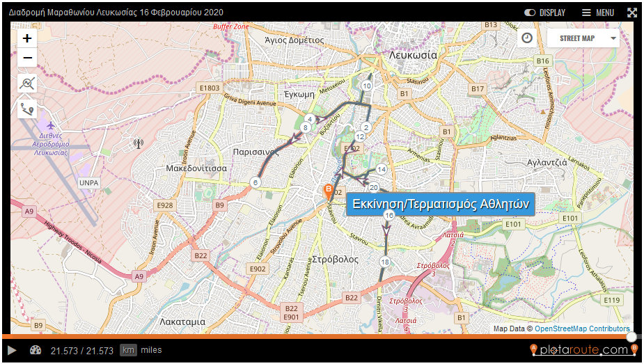
Task: Click the speedometer icon
Action: pyautogui.click(x=36, y=350)
